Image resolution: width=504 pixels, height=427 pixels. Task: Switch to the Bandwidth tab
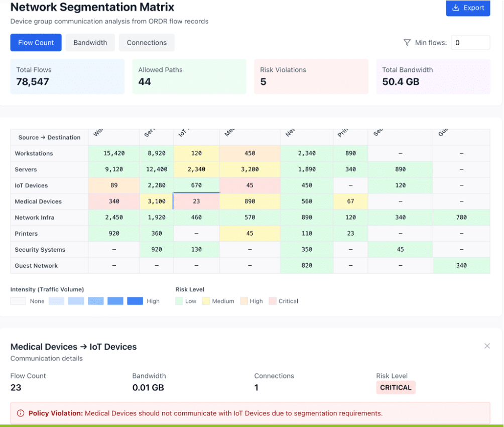coord(90,43)
